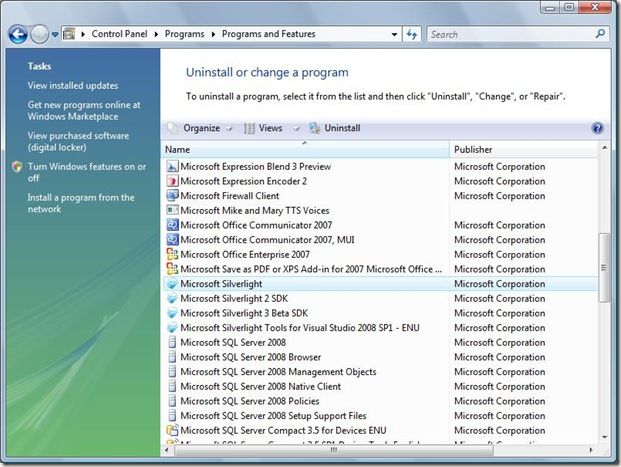
Task: Open Get new programs online at Windows Marketplace
Action: [84, 111]
